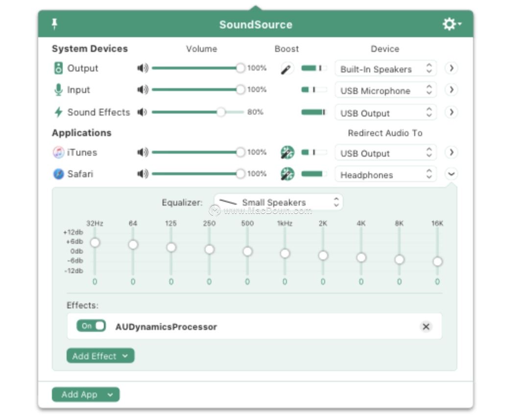Expand the Output row details arrow
521x420 pixels.
pos(451,68)
